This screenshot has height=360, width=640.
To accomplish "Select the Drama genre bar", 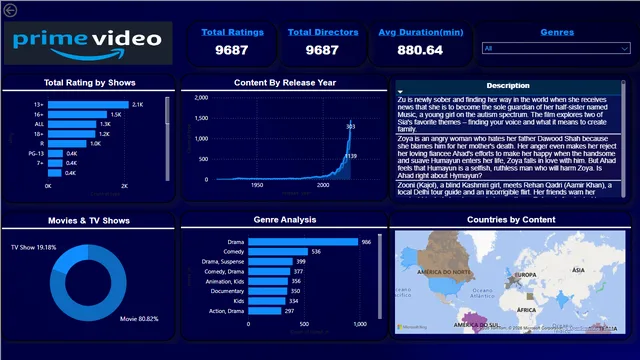I will click(x=303, y=242).
